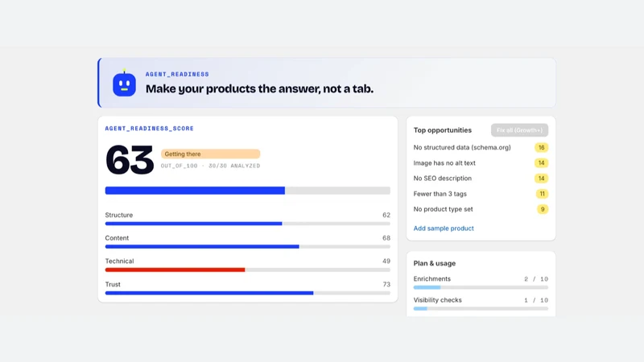Screen dimensions: 644x362
Task: Click the Getting there status badge
Action: point(210,154)
